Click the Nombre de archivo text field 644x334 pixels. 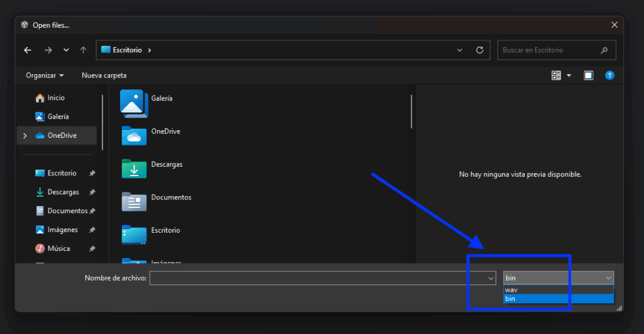click(x=318, y=278)
